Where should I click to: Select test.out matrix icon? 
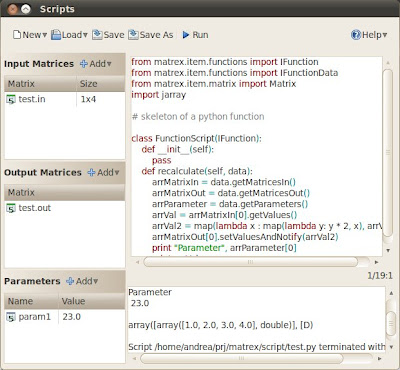11,208
